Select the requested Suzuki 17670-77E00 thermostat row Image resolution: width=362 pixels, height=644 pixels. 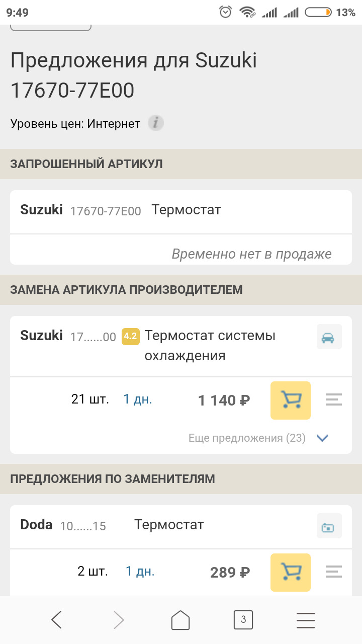(x=180, y=210)
